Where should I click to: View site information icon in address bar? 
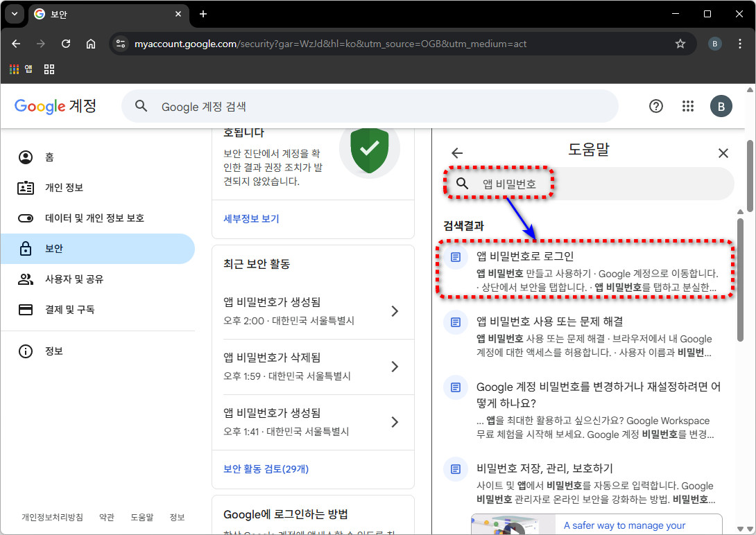121,44
